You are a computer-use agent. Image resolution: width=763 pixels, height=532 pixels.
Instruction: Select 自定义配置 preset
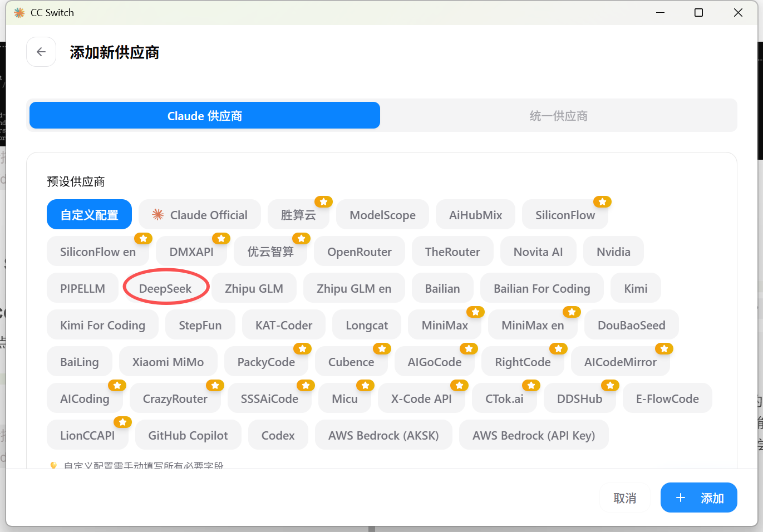point(89,214)
